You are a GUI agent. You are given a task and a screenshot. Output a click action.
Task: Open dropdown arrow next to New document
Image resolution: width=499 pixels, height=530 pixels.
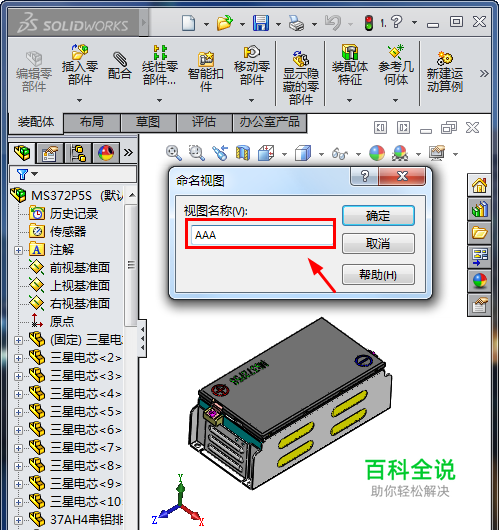tap(206, 24)
